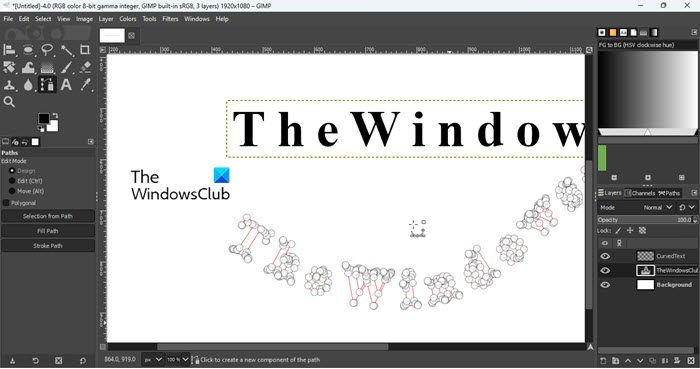The height and width of the screenshot is (369, 700).
Task: Open the Layers dock tab configuration menu
Action: coord(694,193)
